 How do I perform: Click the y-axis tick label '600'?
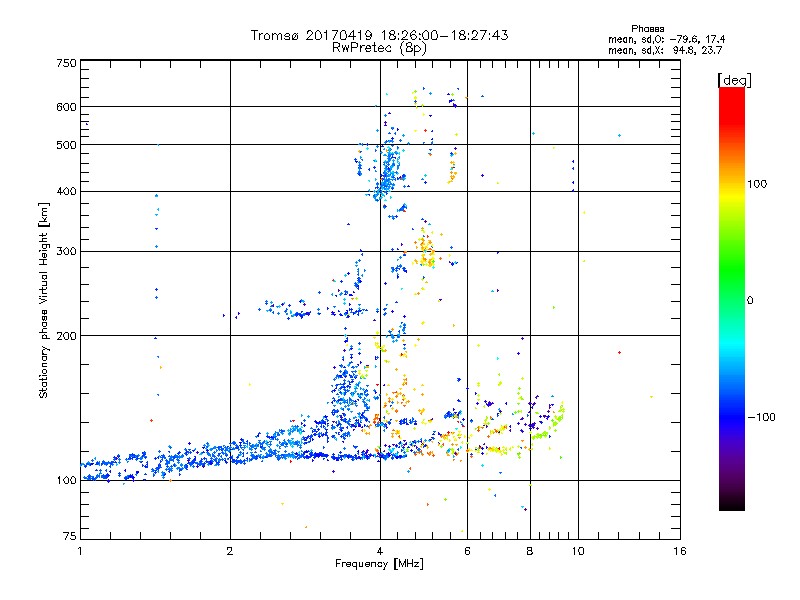(x=66, y=107)
